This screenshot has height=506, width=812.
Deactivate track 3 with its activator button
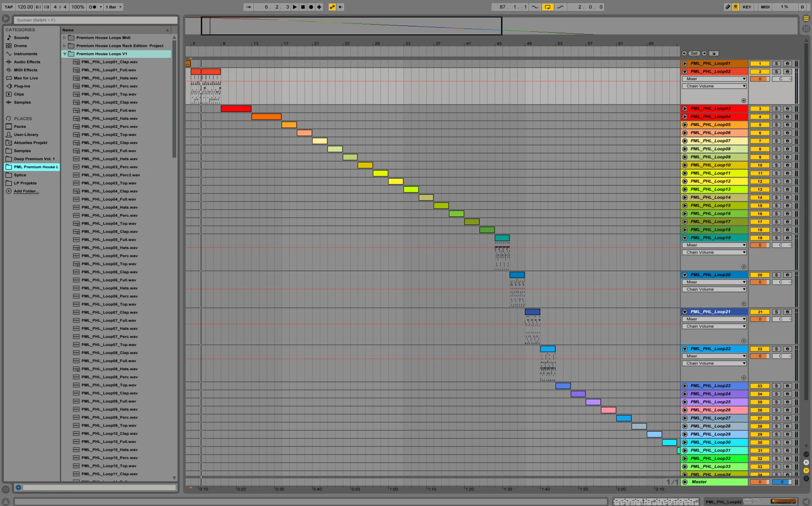click(760, 109)
